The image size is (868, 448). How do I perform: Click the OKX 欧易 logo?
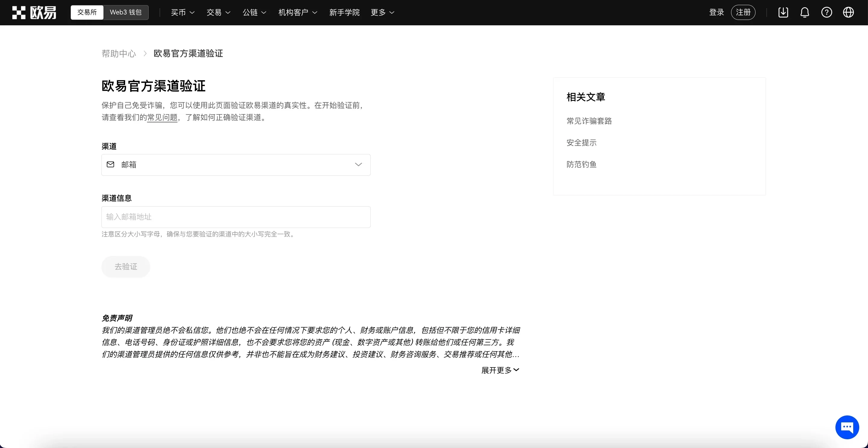[x=34, y=12]
